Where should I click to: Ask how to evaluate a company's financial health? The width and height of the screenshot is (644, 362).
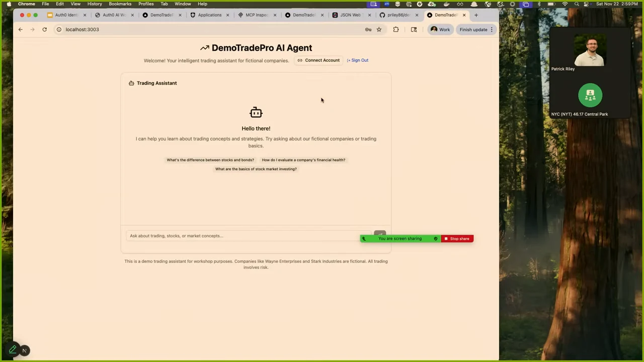coord(303,160)
